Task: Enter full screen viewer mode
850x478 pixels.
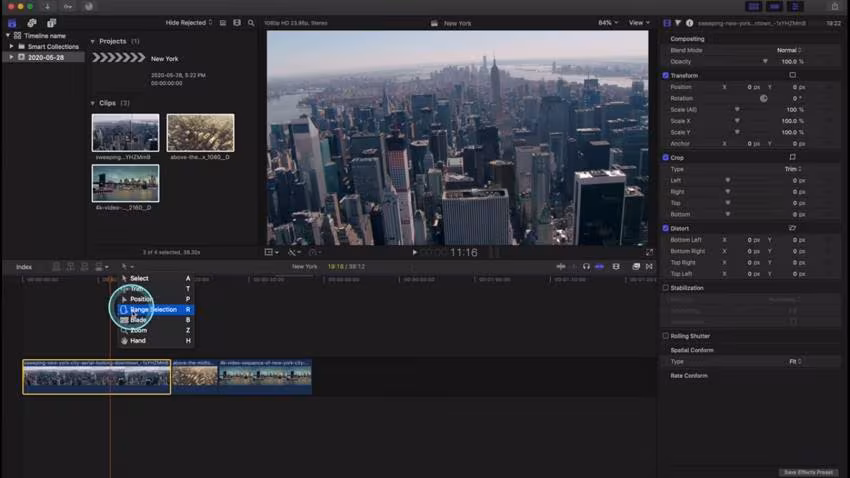Action: point(649,252)
